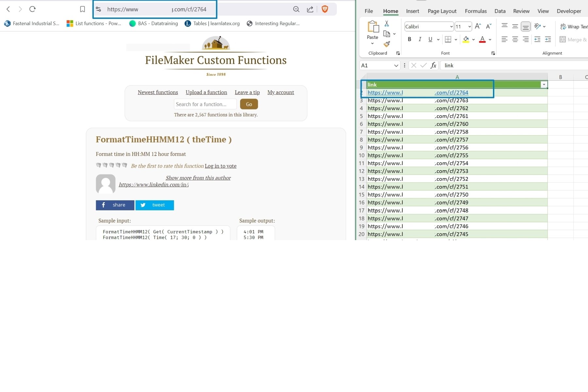Share this page from browser toolbar

[x=310, y=9]
